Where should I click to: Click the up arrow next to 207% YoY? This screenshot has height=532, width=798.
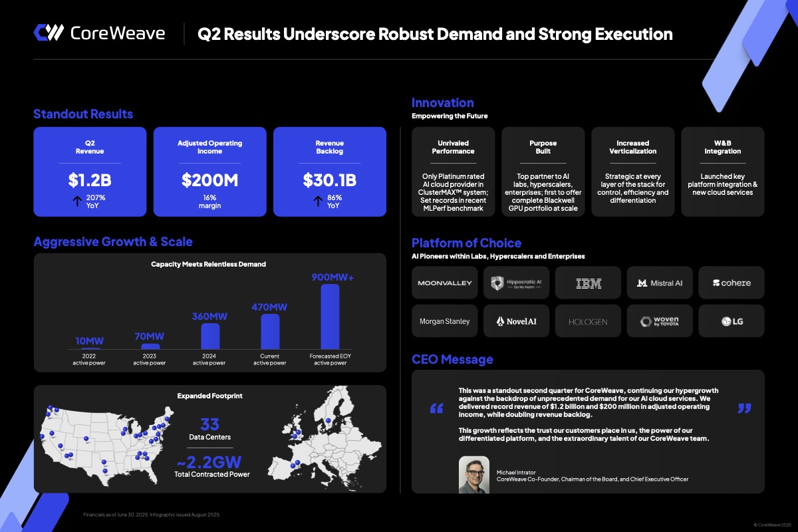coord(76,201)
